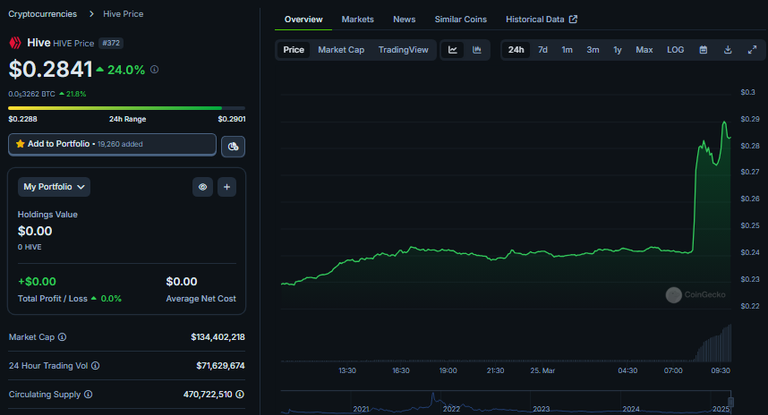Click the #372 rank badge
Image resolution: width=768 pixels, height=415 pixels.
[111, 43]
